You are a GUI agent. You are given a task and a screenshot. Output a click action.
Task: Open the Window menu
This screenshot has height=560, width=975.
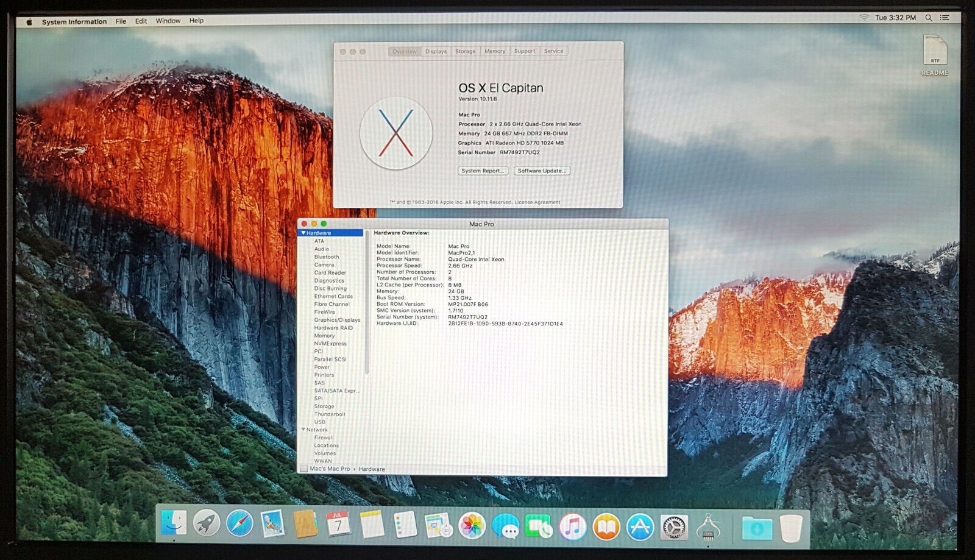point(168,21)
